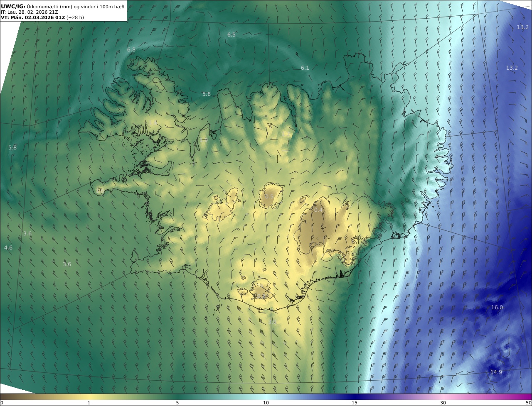Click the initial time "IT: Lau. 28. 02. 2026 21Z"
The width and height of the screenshot is (532, 406).
coord(30,12)
